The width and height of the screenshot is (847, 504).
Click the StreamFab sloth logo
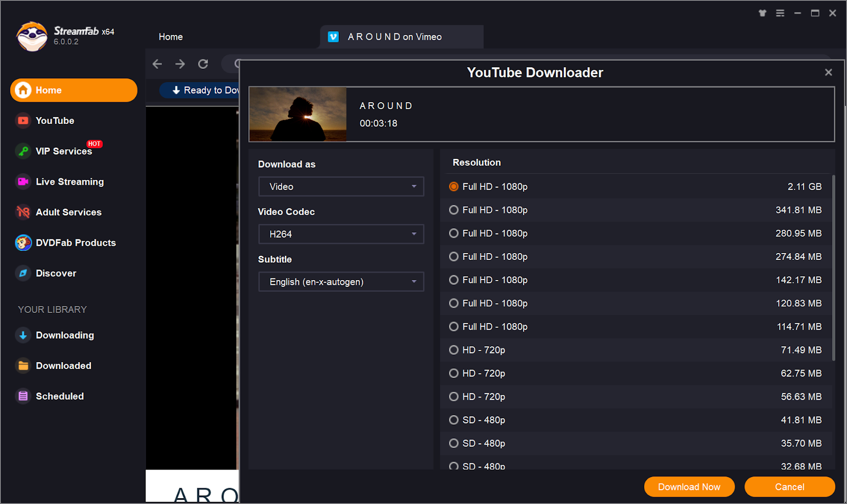(x=32, y=37)
